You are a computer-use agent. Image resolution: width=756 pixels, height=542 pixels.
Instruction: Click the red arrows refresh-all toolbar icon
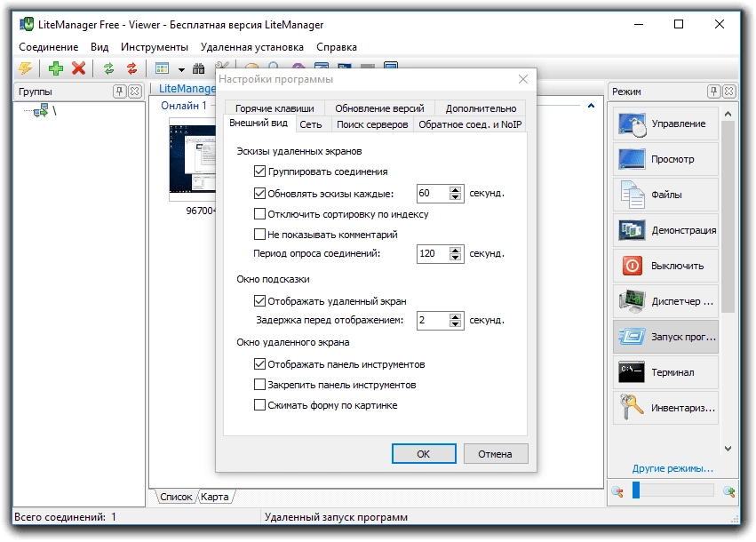pos(131,68)
